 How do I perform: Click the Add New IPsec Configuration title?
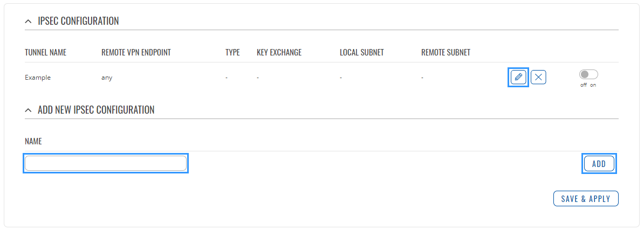pos(96,110)
